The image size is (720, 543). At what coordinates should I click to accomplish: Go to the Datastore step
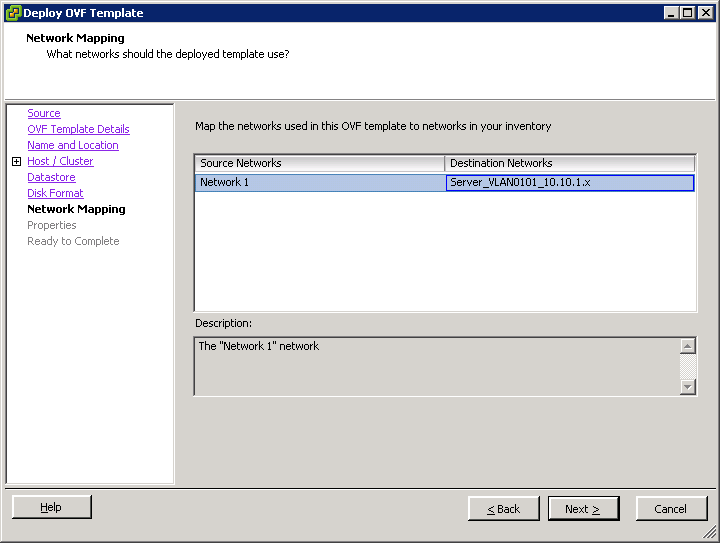coord(51,178)
